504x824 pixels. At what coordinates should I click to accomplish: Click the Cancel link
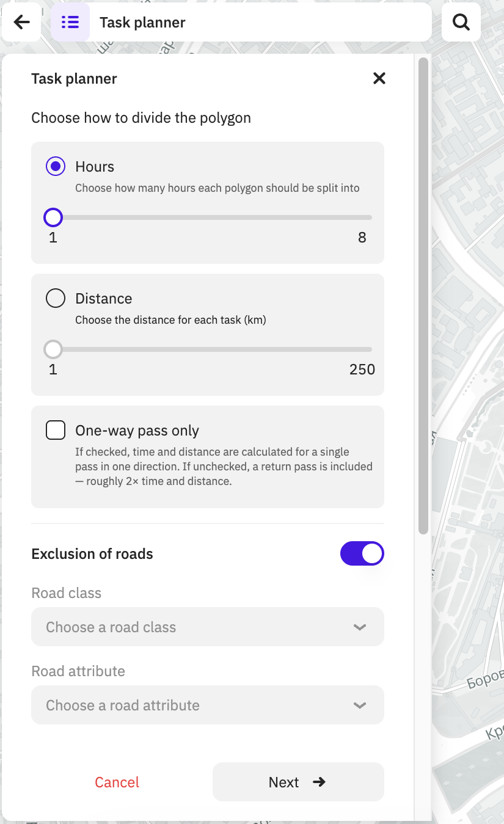[x=117, y=782]
